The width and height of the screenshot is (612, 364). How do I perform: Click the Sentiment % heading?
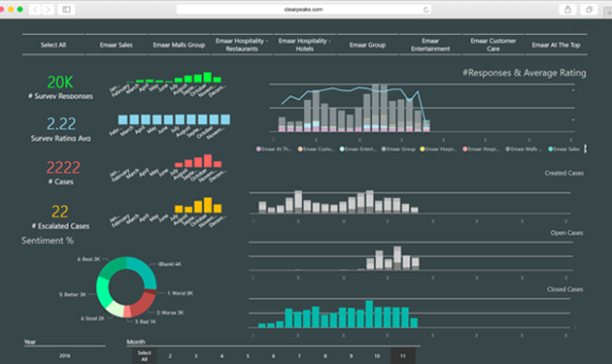(x=48, y=241)
